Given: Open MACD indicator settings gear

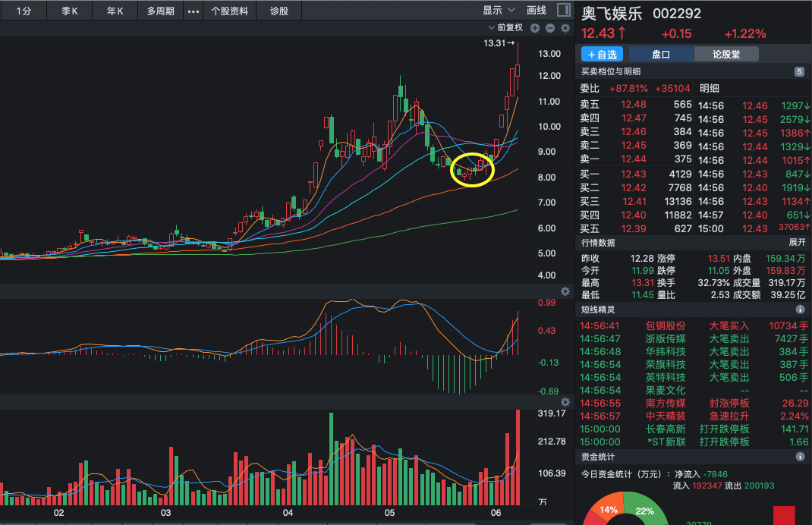Looking at the screenshot, I should point(565,291).
